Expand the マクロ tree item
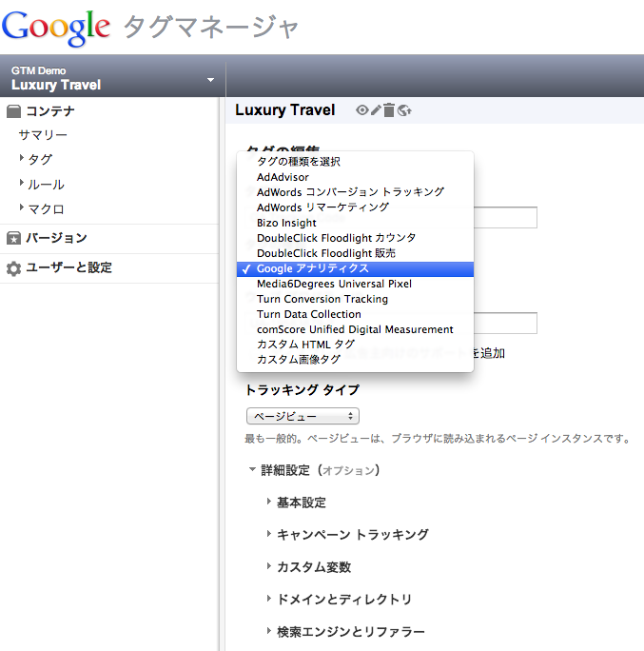This screenshot has height=651, width=644. [22, 207]
